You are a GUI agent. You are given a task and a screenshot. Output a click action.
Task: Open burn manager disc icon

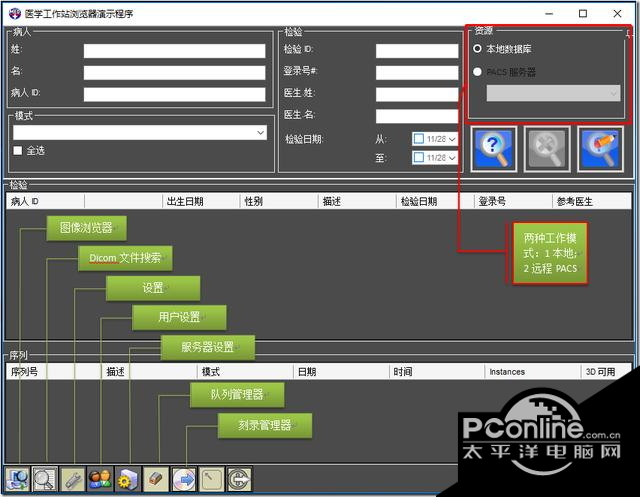(184, 479)
